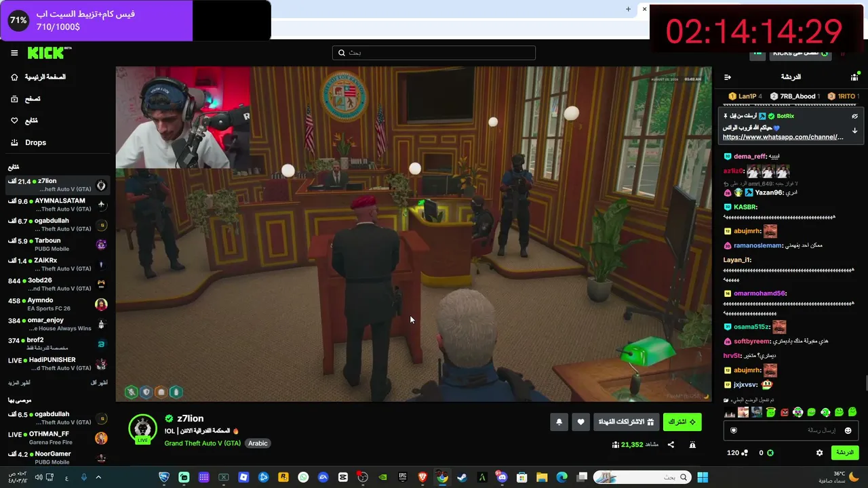
Task: Click the gifted subscriptions button
Action: [x=626, y=422]
